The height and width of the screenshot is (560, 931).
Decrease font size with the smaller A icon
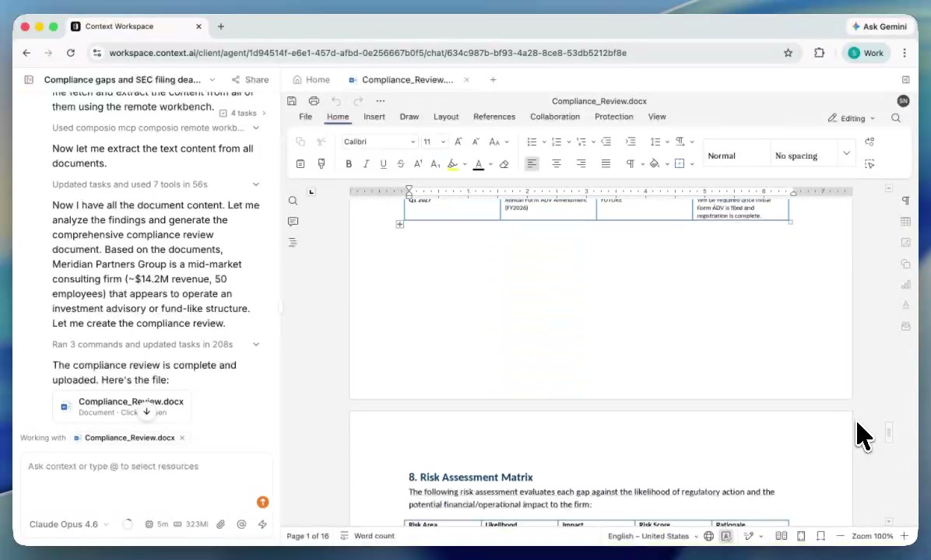coord(476,142)
